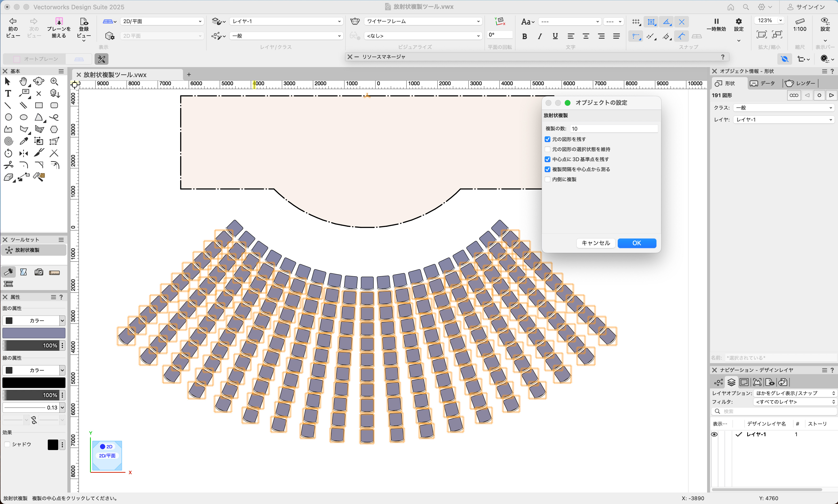Open the レイヤー1 active layer dropdown

point(286,21)
